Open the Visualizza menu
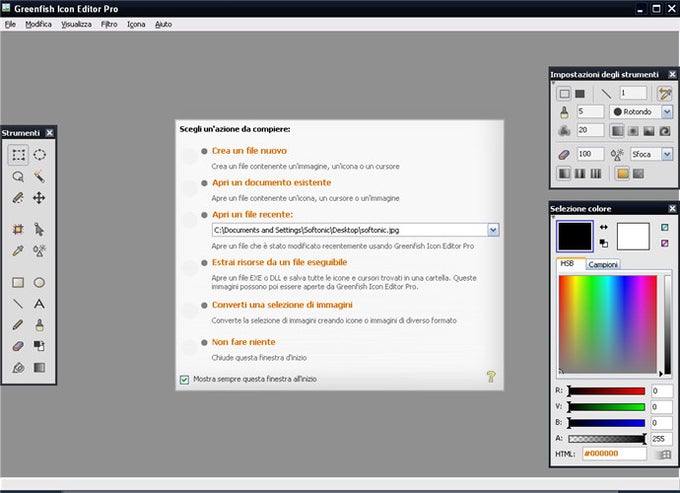This screenshot has width=680, height=493. pyautogui.click(x=76, y=24)
